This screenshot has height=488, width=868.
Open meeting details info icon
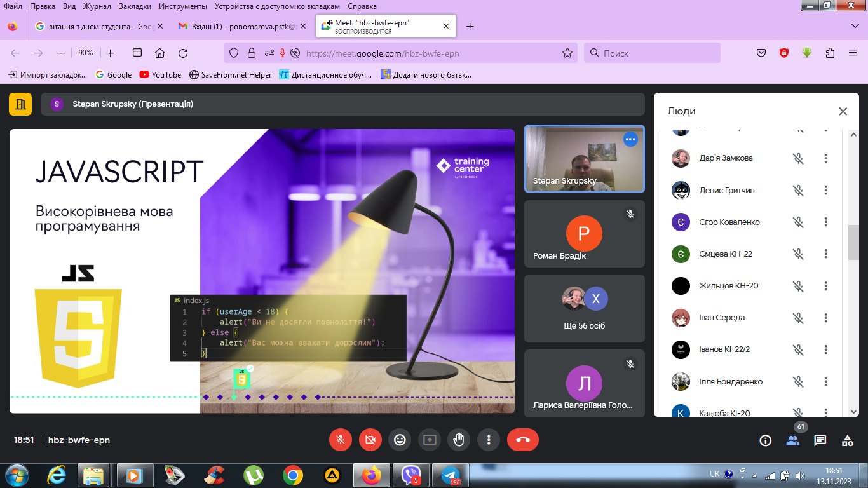pyautogui.click(x=765, y=440)
